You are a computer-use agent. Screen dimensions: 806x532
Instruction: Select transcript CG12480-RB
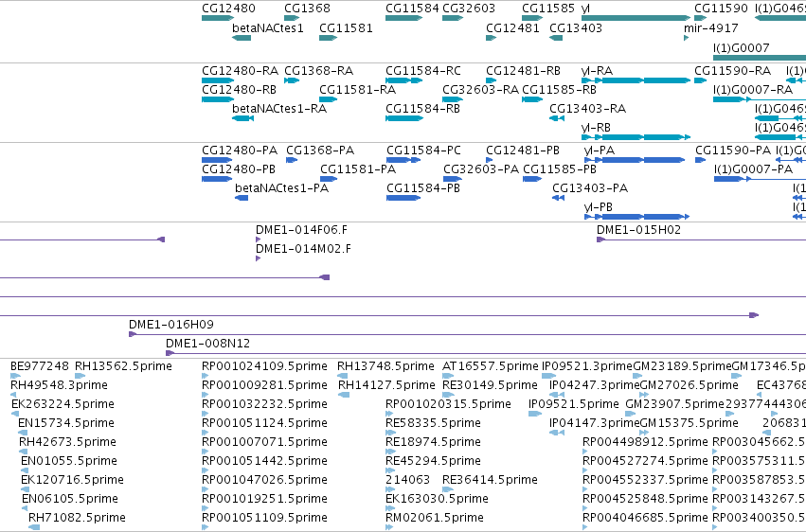(218, 99)
